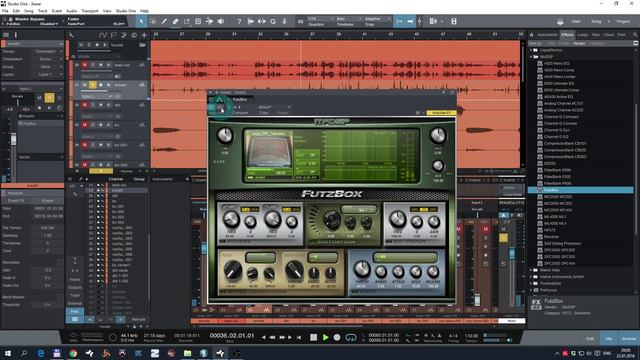Select Analog Channel AC101 in browser
640x360 pixels.
(563, 103)
